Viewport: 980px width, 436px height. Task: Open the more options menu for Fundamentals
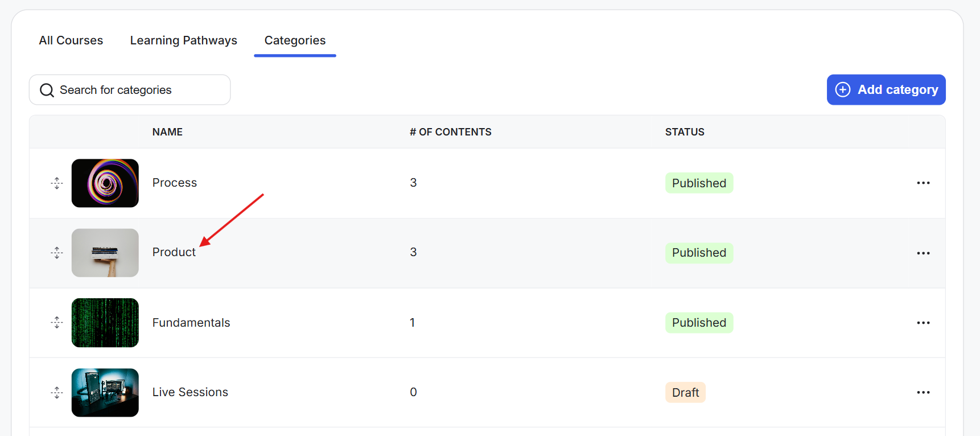[923, 323]
